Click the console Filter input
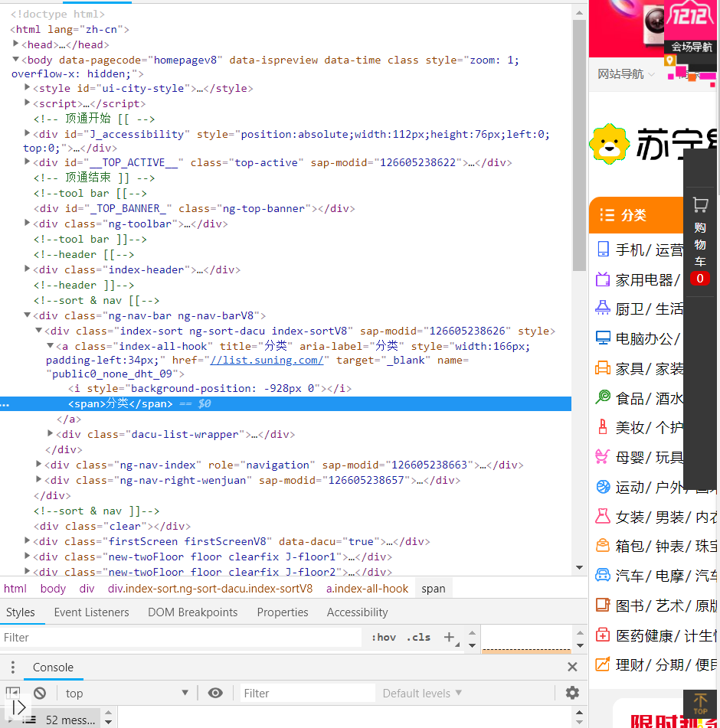The height and width of the screenshot is (728, 720). click(x=307, y=694)
